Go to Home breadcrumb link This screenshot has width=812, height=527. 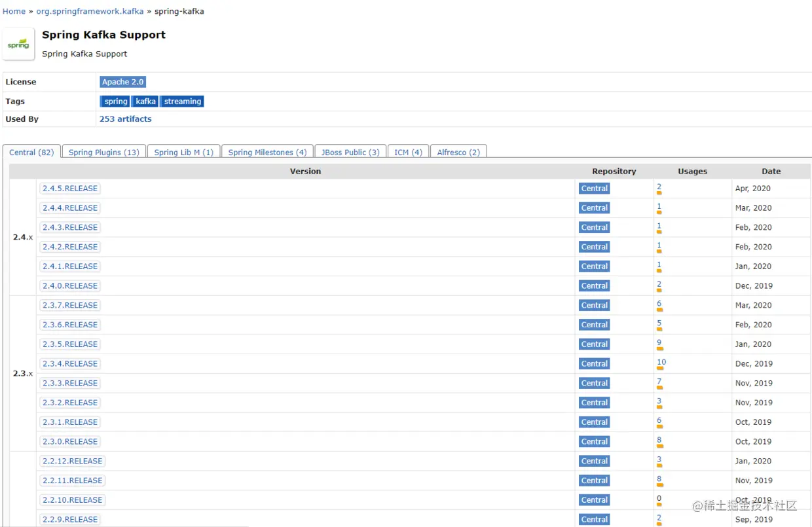tap(14, 11)
